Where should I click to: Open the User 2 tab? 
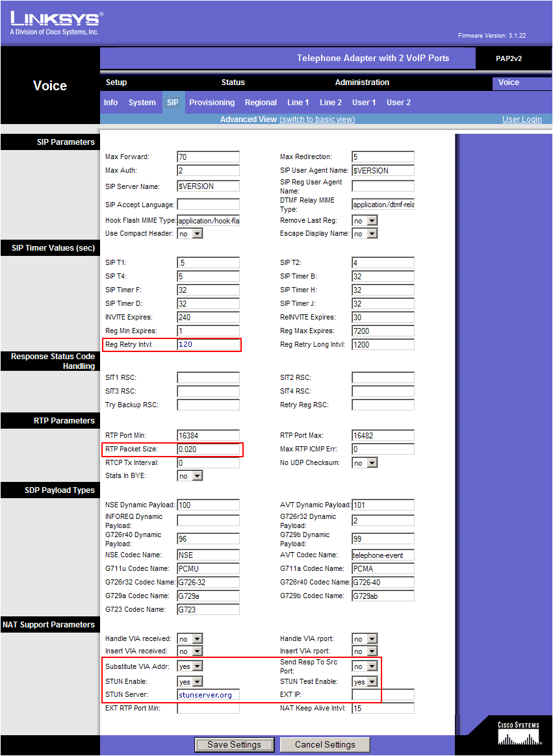[x=398, y=102]
